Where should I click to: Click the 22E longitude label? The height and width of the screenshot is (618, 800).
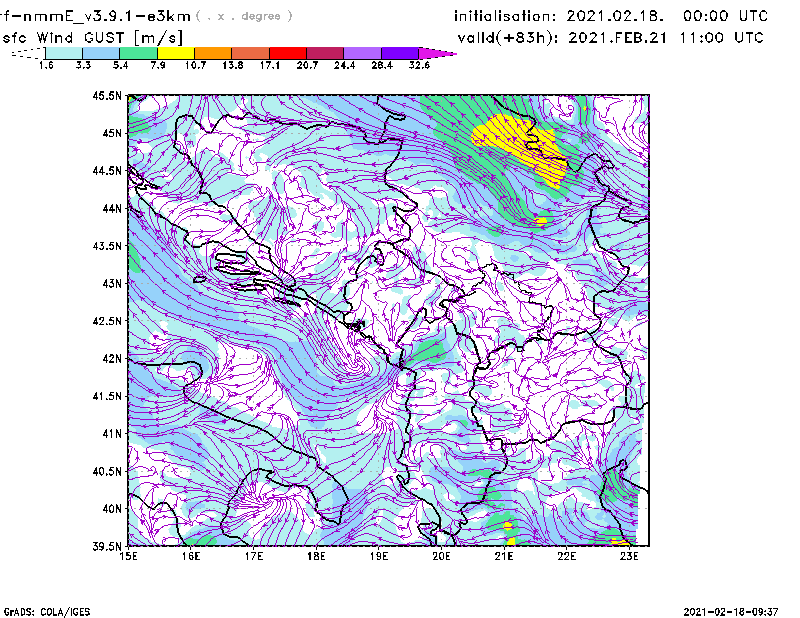(567, 556)
